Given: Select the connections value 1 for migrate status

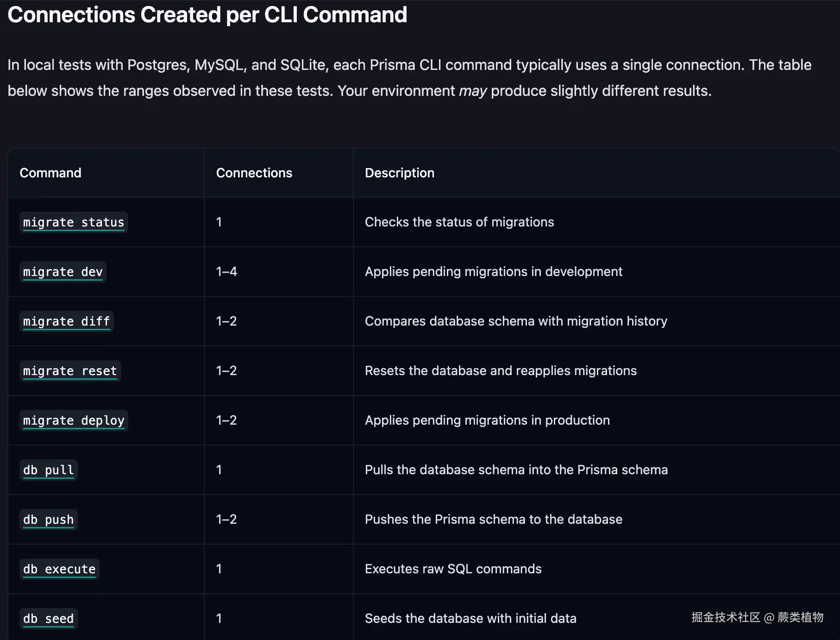Looking at the screenshot, I should (219, 222).
